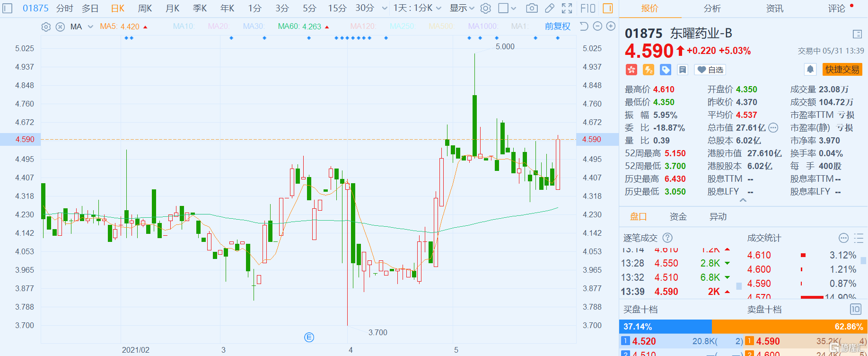
Task: Click the orange lightning Level 2 icon
Action: [649, 70]
